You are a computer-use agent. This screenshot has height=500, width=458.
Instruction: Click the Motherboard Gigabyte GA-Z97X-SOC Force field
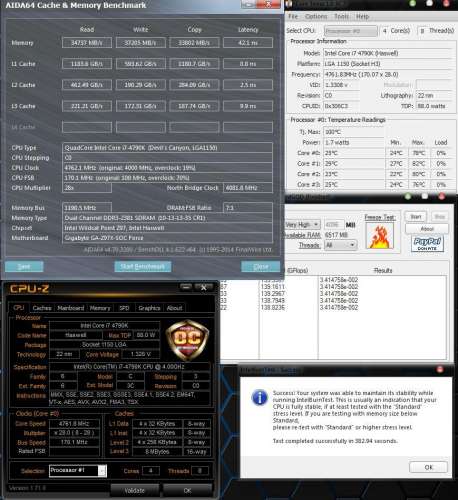[167, 238]
